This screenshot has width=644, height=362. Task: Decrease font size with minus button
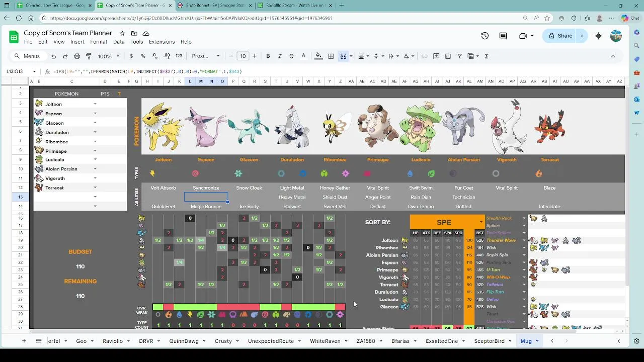click(231, 56)
